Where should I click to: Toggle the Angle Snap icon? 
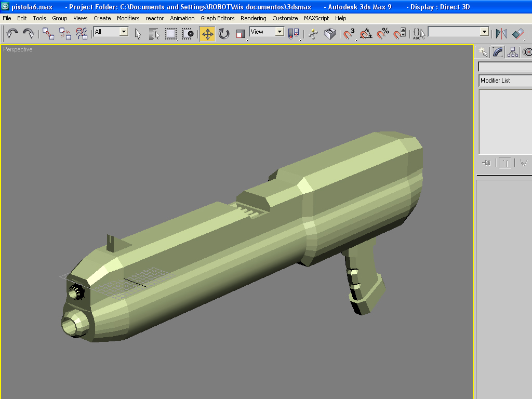(x=366, y=34)
